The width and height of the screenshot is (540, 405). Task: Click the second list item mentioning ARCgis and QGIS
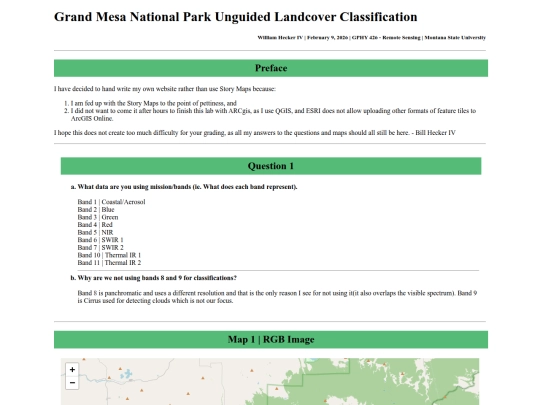pyautogui.click(x=273, y=114)
